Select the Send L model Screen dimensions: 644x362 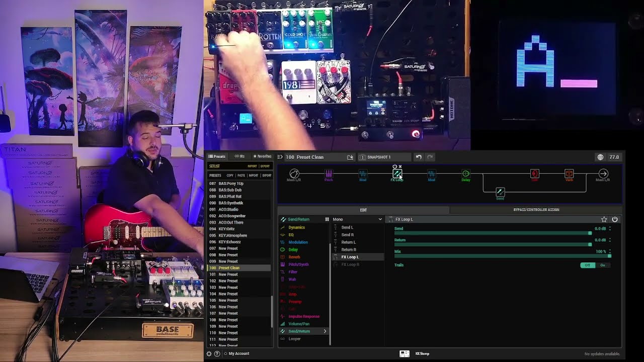coord(358,227)
